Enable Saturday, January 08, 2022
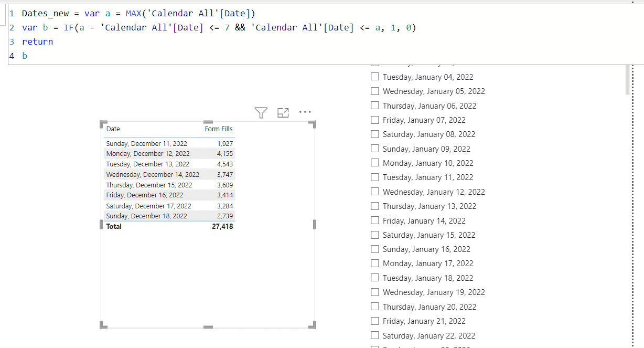The height and width of the screenshot is (348, 644). (374, 134)
